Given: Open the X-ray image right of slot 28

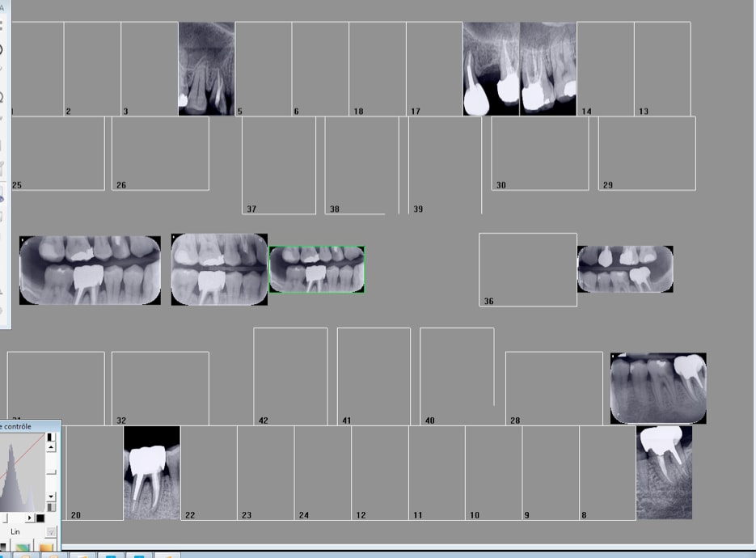Looking at the screenshot, I should (x=658, y=388).
